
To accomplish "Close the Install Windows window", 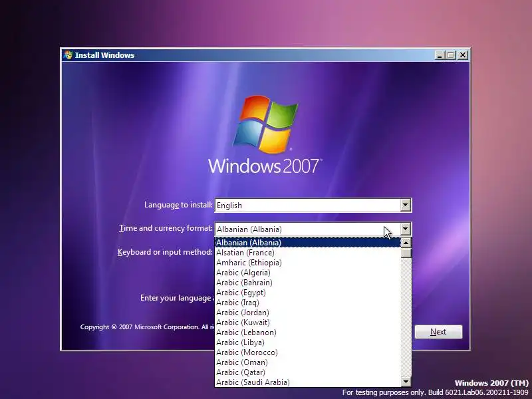I will 462,55.
